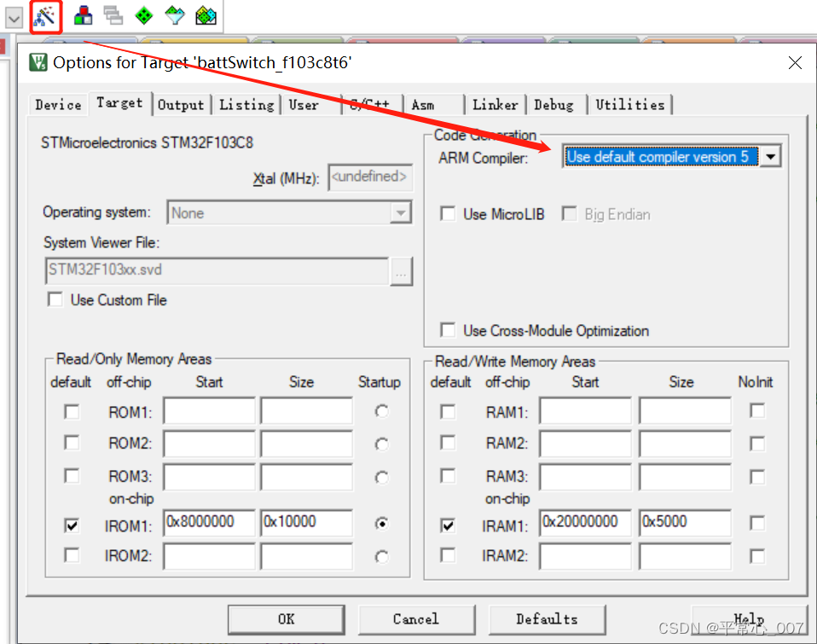
Task: Open the Listing tab
Action: 246,105
